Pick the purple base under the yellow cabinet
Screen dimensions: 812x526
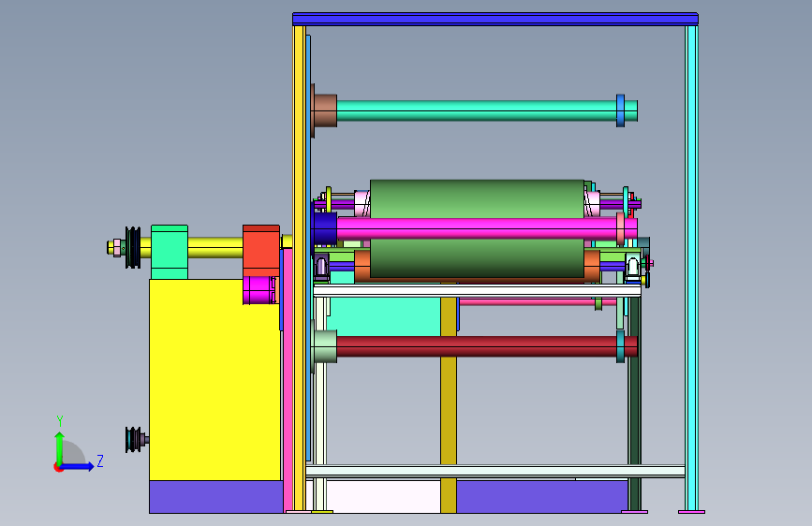pos(216,497)
